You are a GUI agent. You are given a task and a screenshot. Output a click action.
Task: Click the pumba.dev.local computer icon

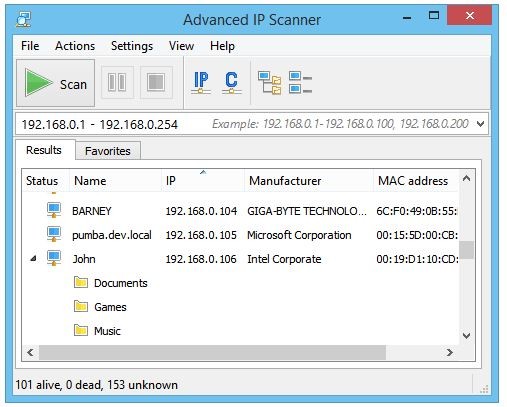coord(54,234)
